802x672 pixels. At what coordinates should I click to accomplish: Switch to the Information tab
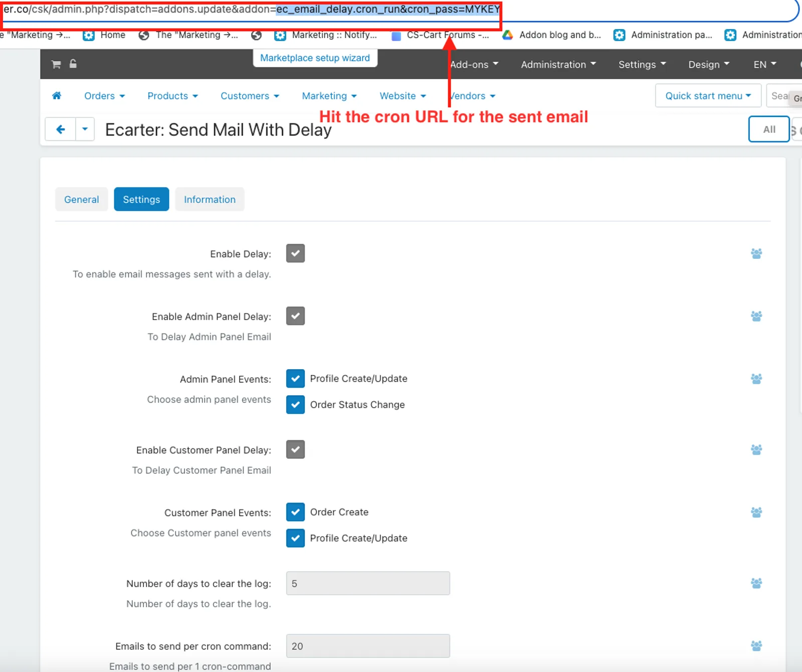click(210, 200)
